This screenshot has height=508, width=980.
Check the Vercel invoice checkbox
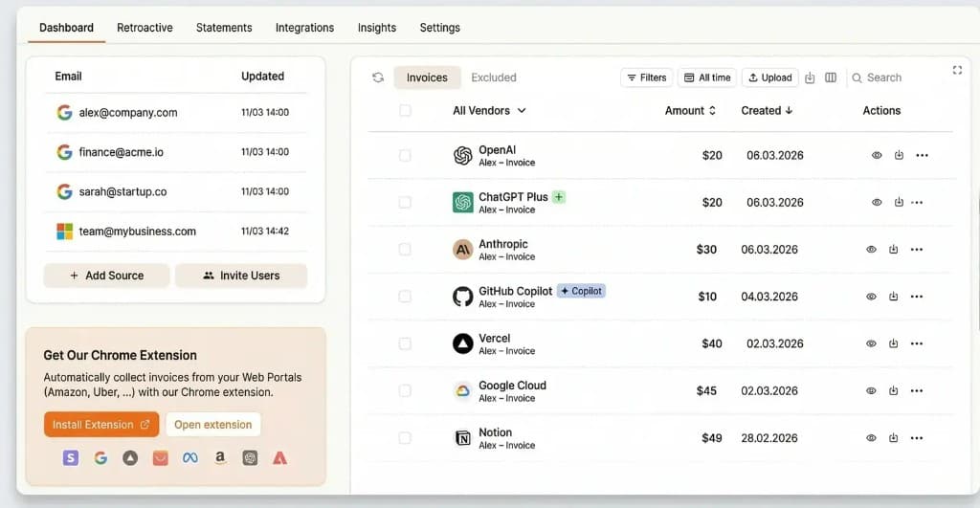point(405,343)
